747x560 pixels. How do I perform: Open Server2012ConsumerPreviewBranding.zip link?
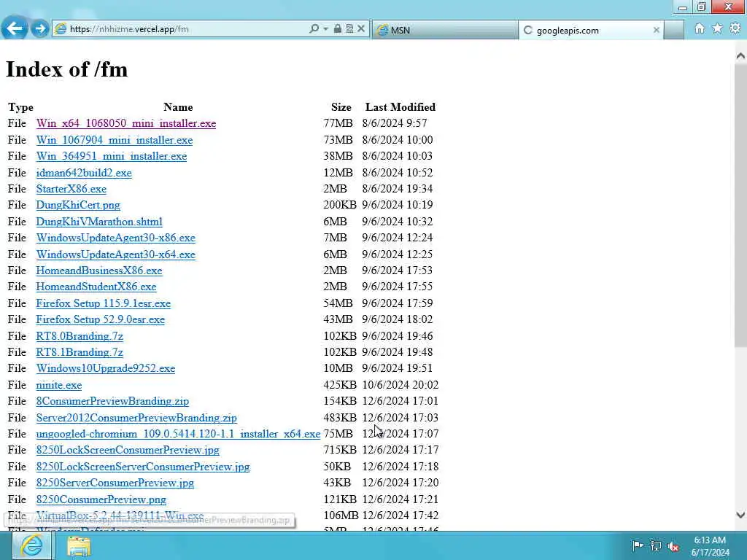[136, 418]
